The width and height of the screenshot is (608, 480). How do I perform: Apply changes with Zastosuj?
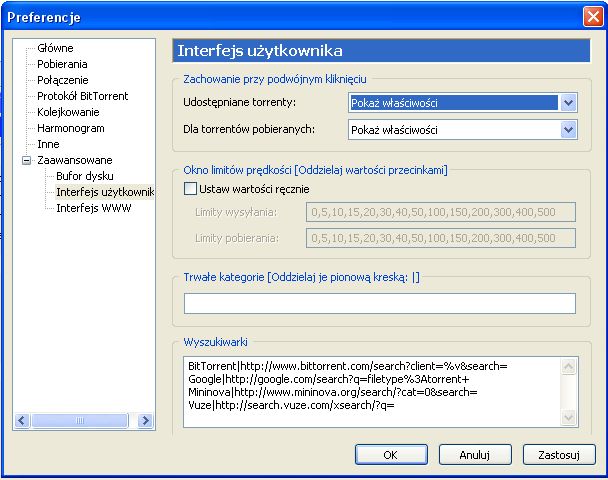tap(559, 454)
